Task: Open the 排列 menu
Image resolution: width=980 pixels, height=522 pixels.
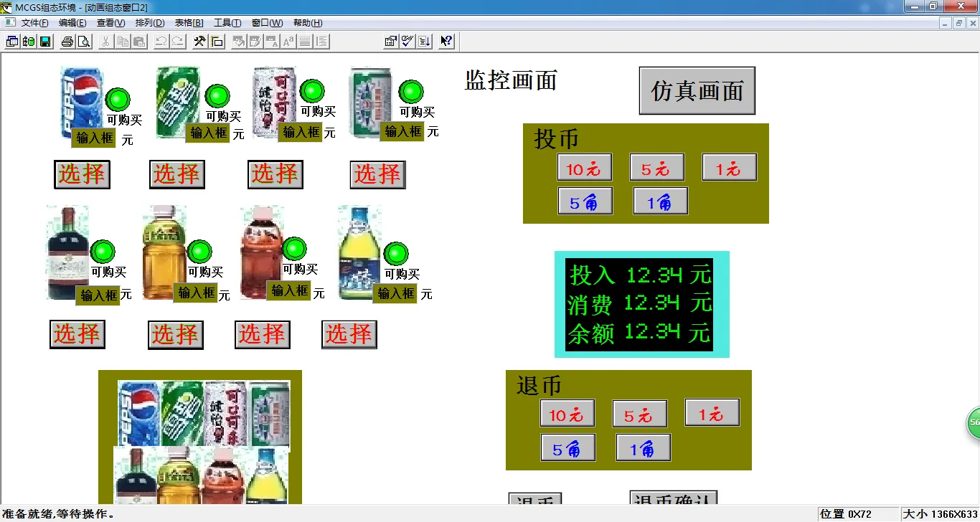Action: [x=149, y=22]
